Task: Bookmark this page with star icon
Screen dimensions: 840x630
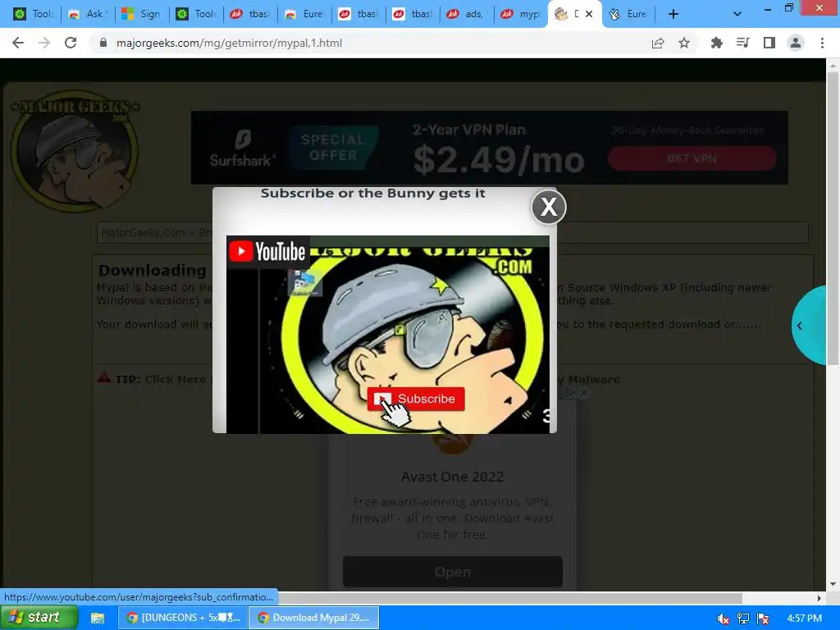Action: [x=684, y=43]
